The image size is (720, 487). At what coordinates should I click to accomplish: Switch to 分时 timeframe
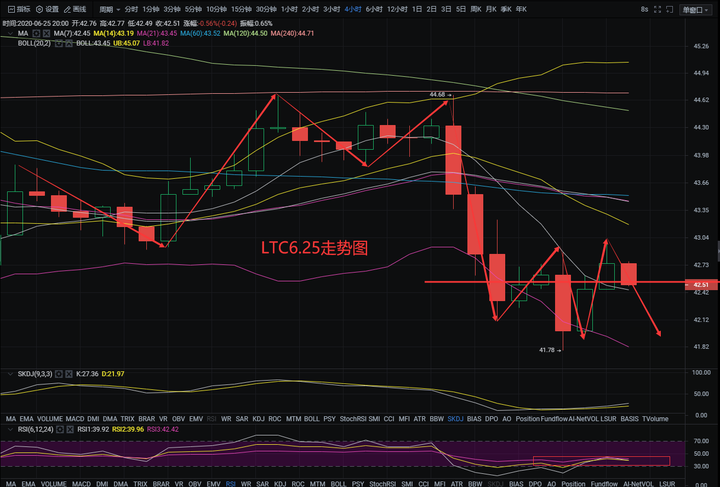pos(131,9)
